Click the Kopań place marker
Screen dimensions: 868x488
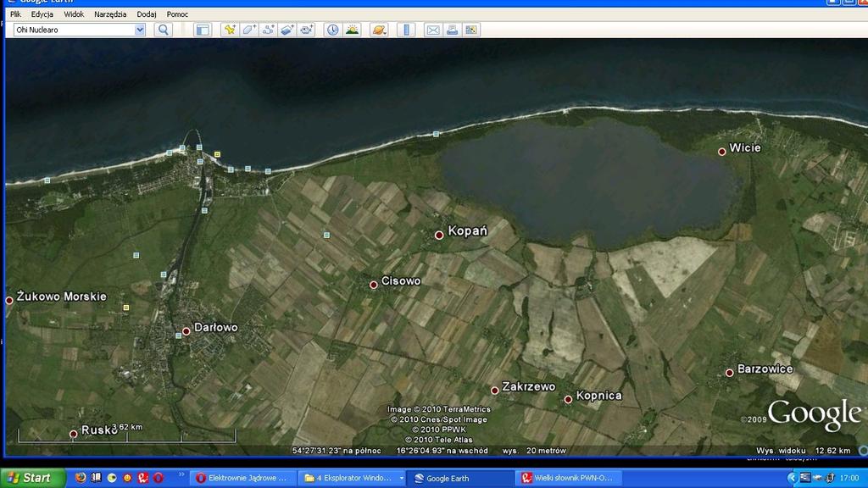coord(439,236)
